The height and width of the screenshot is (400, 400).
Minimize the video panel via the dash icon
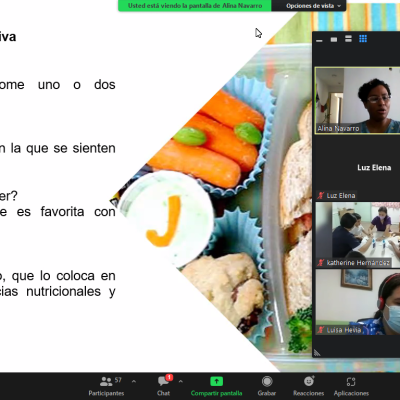(x=319, y=40)
